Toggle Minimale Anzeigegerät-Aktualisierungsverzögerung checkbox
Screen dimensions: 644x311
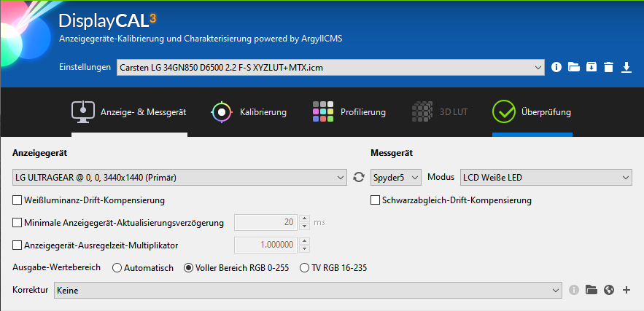click(x=18, y=223)
